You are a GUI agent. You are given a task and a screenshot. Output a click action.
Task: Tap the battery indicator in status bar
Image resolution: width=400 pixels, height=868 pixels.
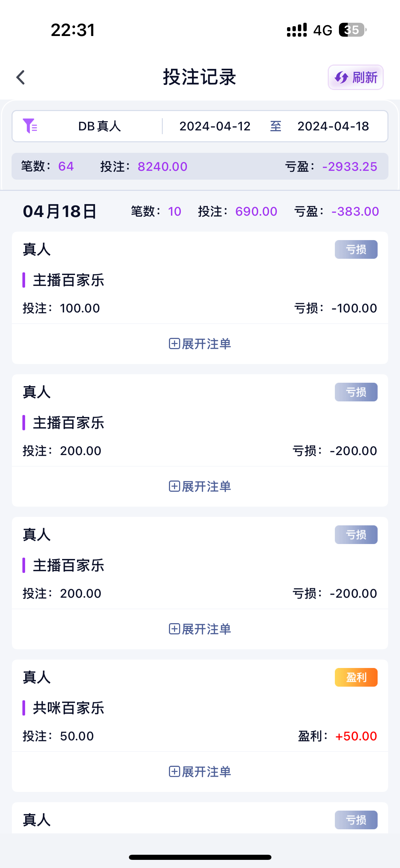point(352,30)
